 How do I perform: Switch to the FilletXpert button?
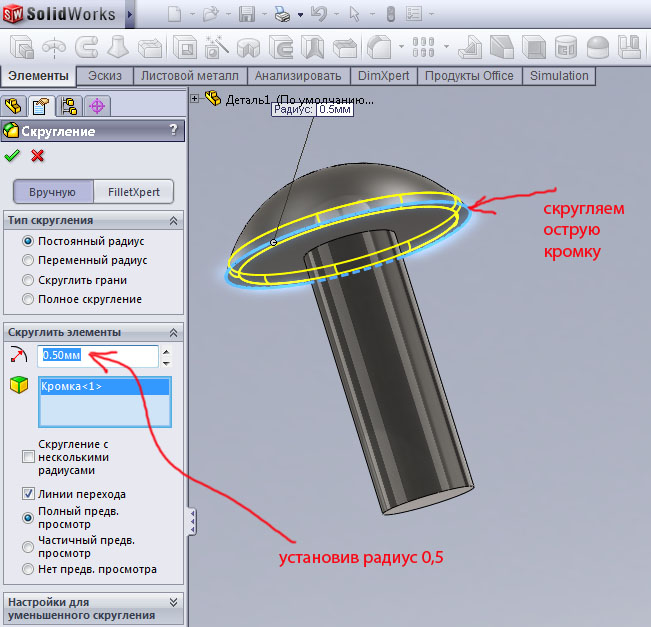[133, 192]
